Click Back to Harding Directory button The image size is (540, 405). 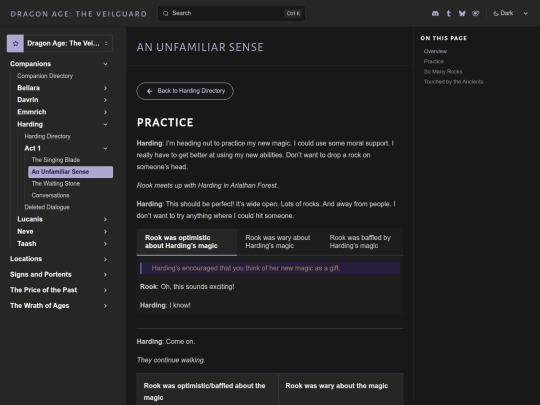pos(185,91)
